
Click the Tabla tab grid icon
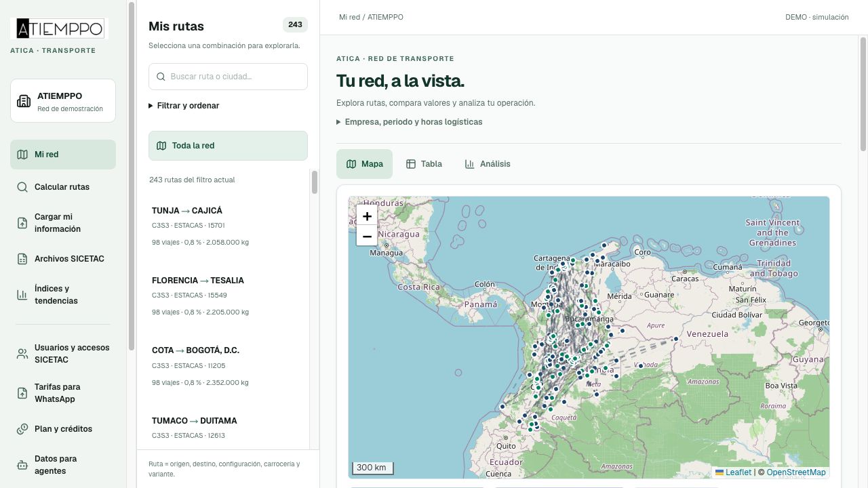click(x=411, y=164)
